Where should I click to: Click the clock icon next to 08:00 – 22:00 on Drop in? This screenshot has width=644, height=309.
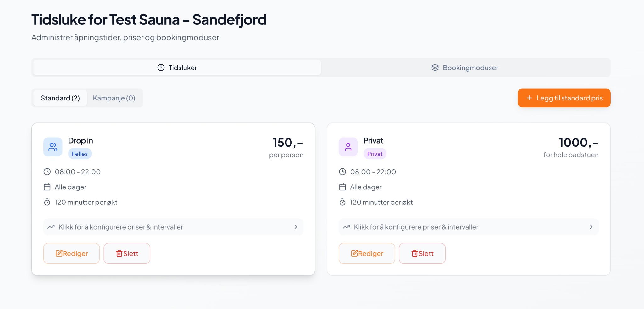click(47, 171)
